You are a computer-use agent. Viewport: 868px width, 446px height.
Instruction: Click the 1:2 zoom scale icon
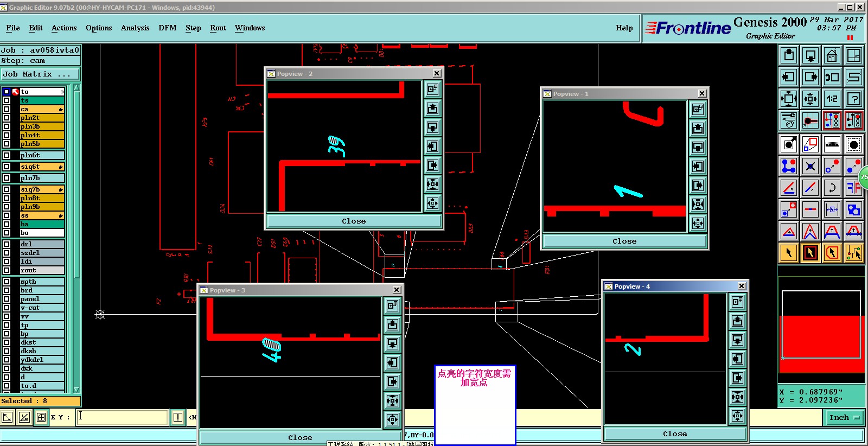[x=832, y=99]
